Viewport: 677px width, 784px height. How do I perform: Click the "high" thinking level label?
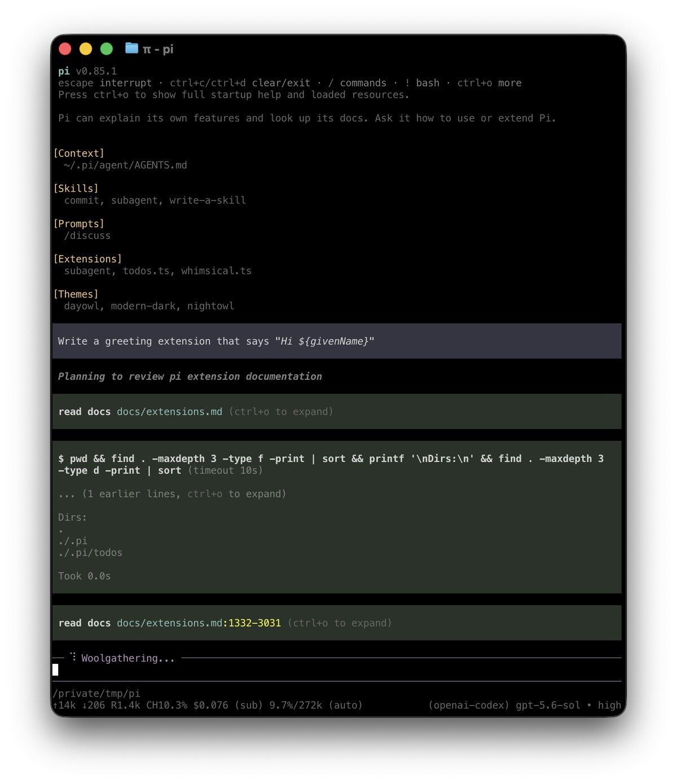609,706
